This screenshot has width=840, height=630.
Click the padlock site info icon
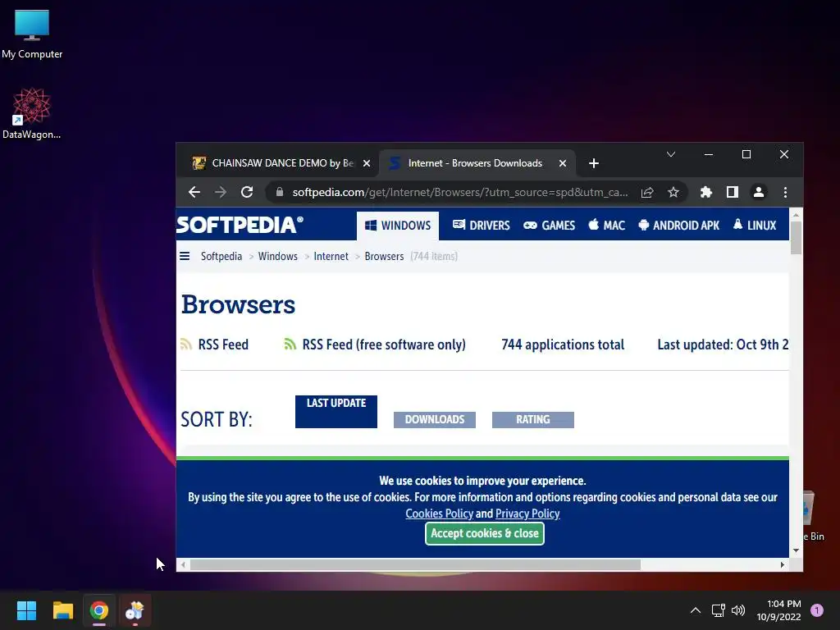pos(279,192)
